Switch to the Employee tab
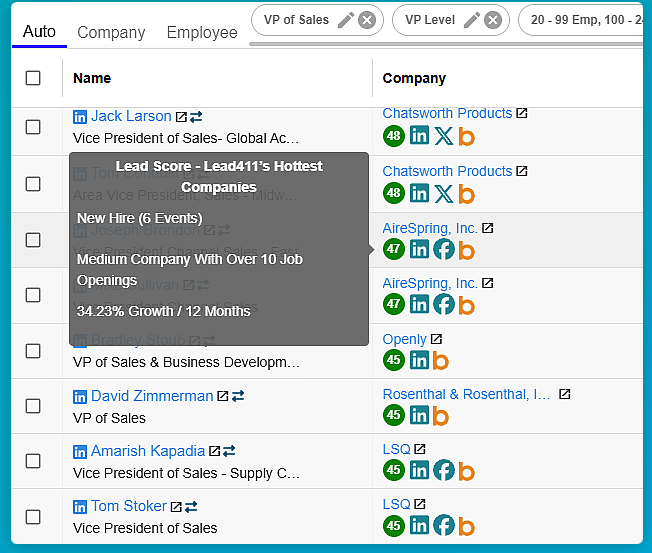This screenshot has height=553, width=652. point(202,32)
